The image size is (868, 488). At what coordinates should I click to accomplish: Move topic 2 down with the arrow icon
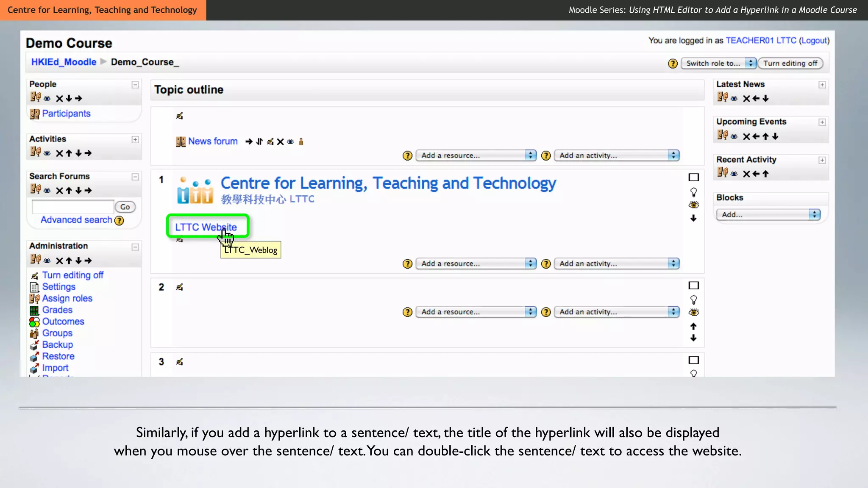(x=693, y=338)
